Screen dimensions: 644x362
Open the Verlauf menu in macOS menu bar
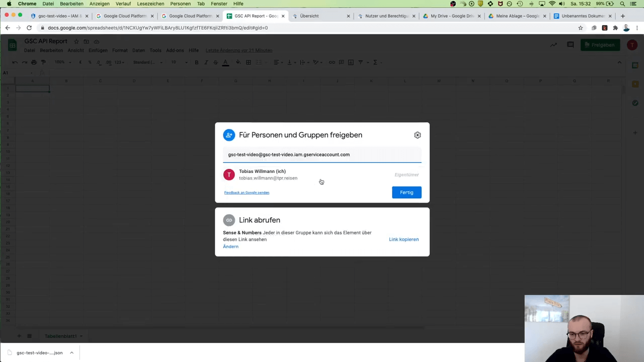[123, 4]
